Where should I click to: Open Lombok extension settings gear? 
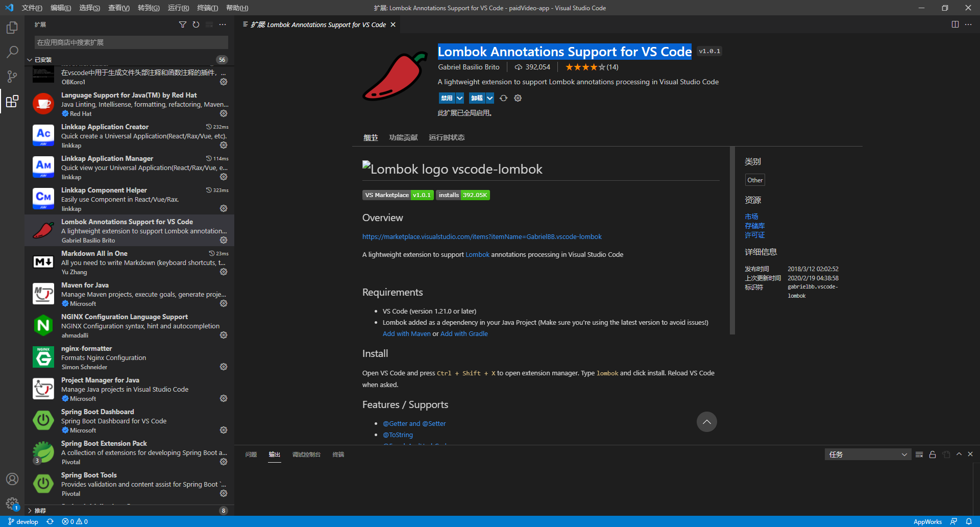[x=518, y=98]
